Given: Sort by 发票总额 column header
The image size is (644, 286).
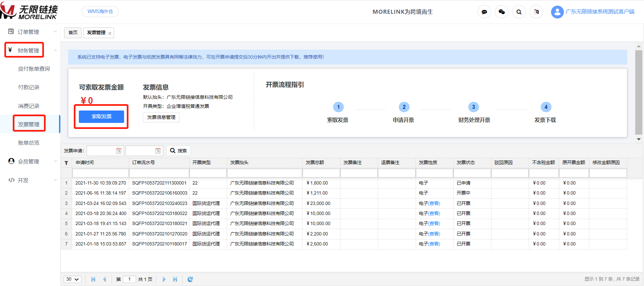Looking at the screenshot, I should [x=321, y=163].
